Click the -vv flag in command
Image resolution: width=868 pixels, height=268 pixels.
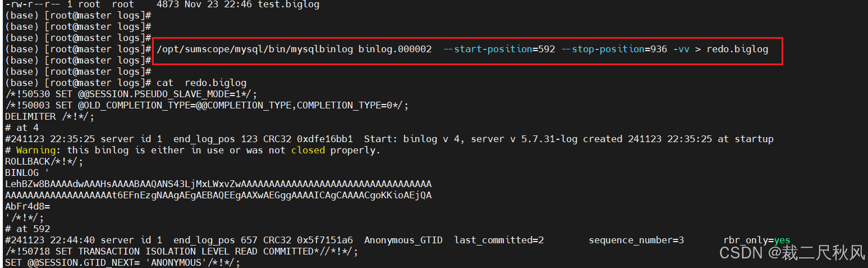(x=681, y=49)
